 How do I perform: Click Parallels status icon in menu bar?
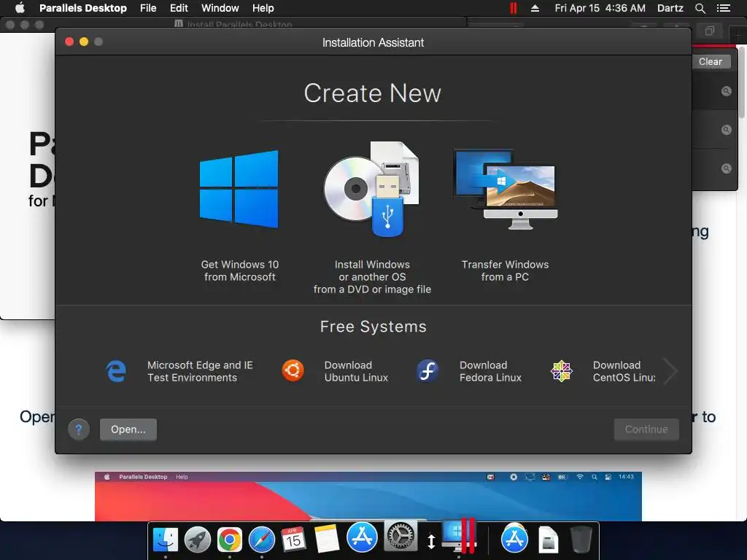pyautogui.click(x=513, y=8)
